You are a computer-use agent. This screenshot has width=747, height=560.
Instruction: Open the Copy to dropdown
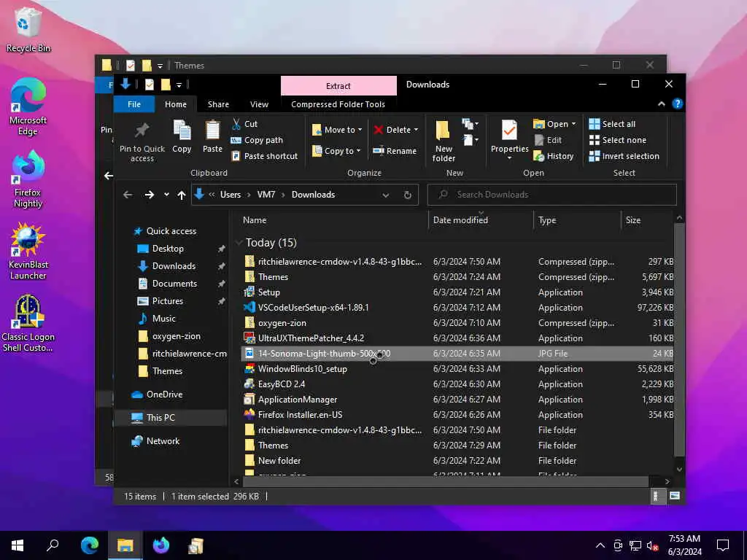pos(336,151)
